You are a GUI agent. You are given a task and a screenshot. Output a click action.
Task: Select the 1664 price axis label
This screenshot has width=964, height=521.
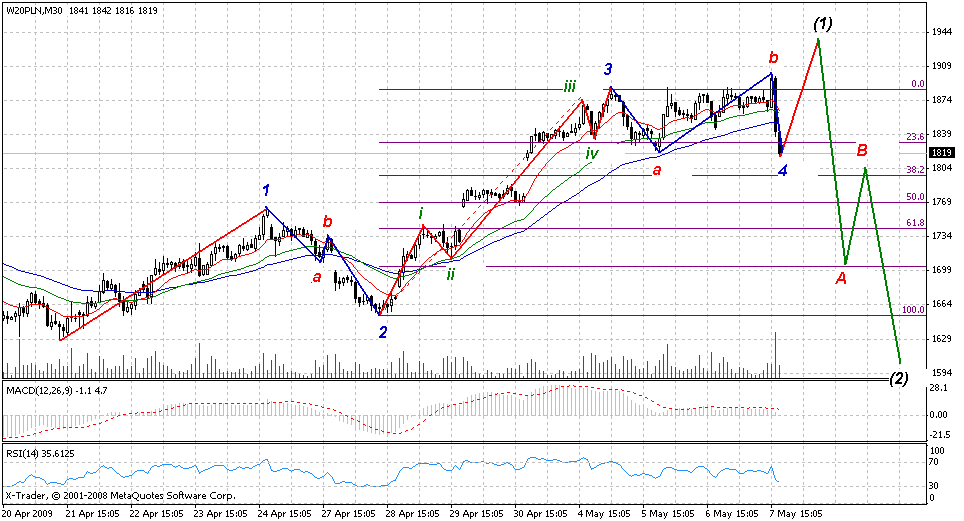(941, 303)
